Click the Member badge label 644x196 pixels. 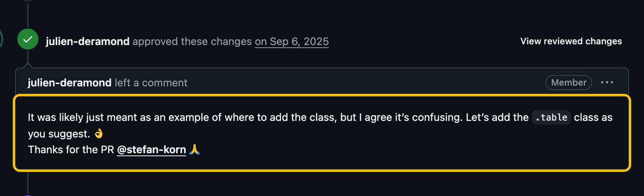tap(569, 83)
